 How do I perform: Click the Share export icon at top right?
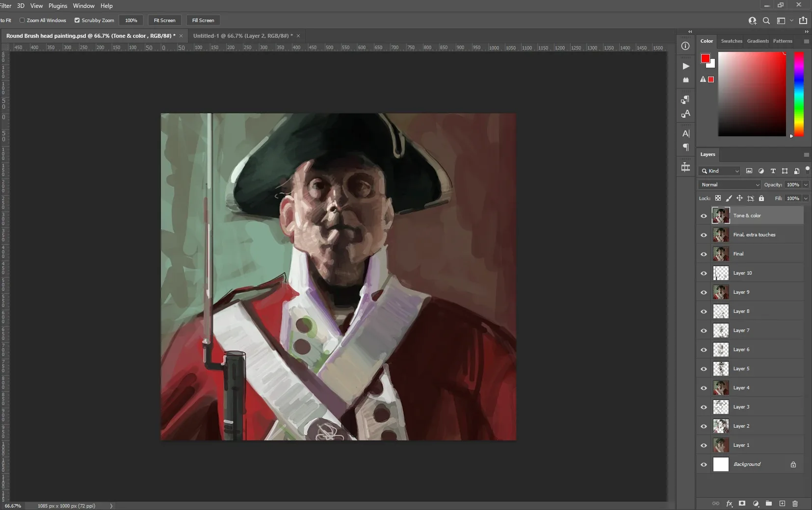803,21
